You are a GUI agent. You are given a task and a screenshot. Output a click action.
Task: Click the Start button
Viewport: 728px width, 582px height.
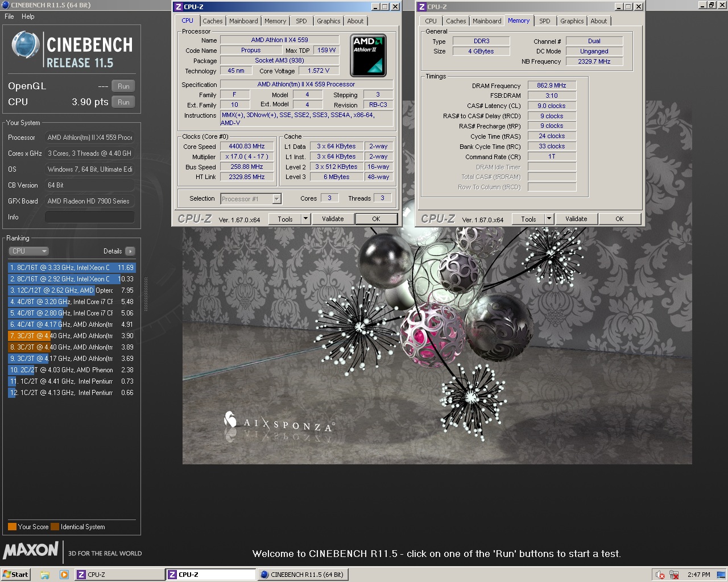click(15, 575)
